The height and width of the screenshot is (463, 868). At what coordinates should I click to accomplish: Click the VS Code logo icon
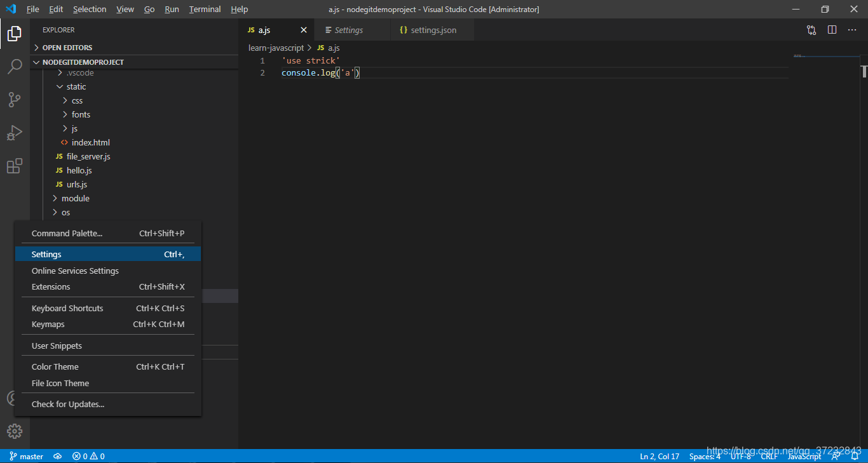tap(11, 9)
